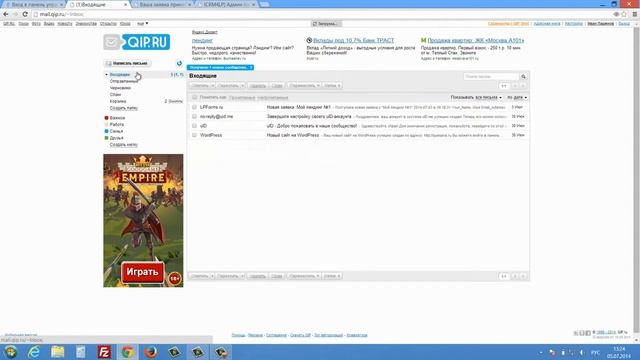This screenshot has height=360, width=640.
Task: Open the Chrome menu icon
Action: pyautogui.click(x=634, y=14)
